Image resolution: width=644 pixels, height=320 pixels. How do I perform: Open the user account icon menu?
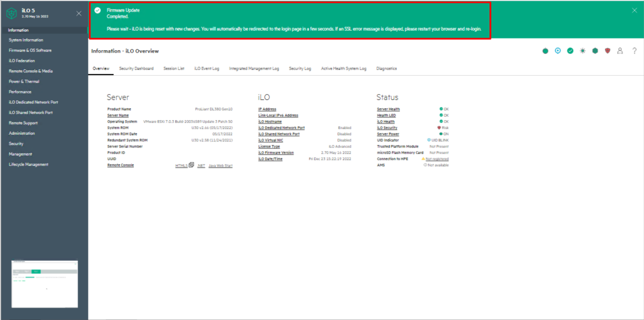pos(620,51)
